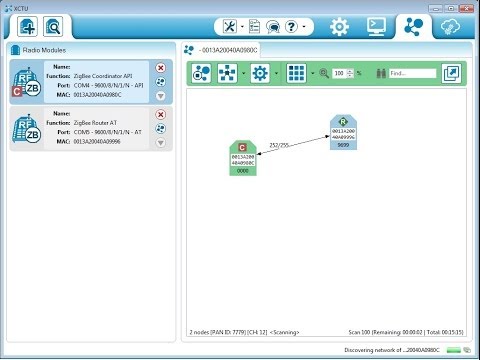Open the Frames generator list icon

coord(254,26)
